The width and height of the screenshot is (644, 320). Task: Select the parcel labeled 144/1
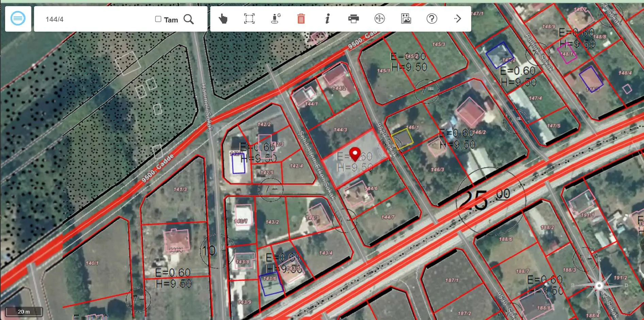(311, 104)
